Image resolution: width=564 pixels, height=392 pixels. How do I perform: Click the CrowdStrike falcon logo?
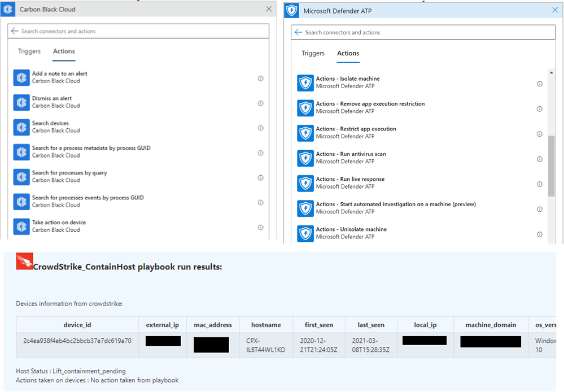[x=24, y=261]
